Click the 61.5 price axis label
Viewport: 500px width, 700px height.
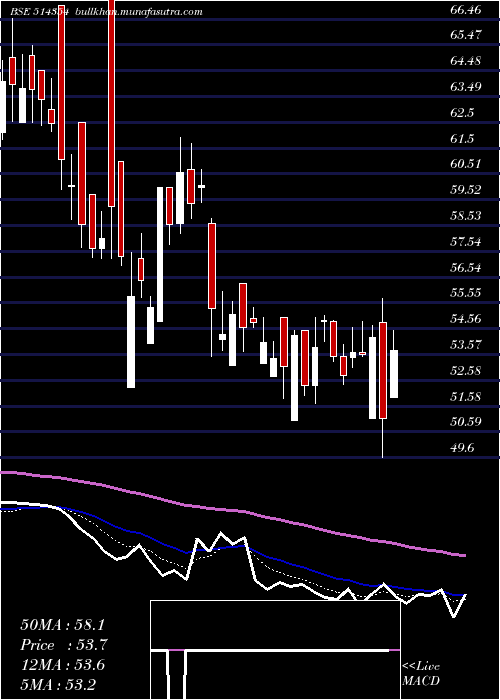(x=462, y=139)
